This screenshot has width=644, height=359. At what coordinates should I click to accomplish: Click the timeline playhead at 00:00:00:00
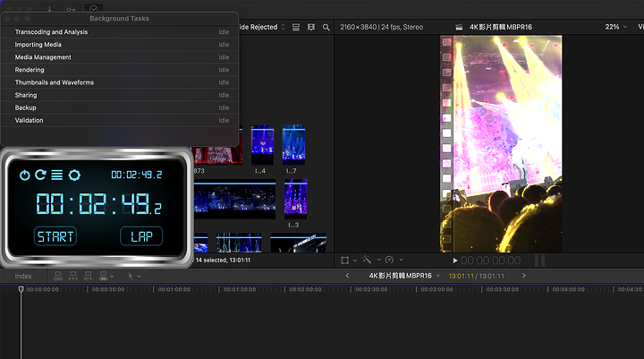[x=21, y=289]
